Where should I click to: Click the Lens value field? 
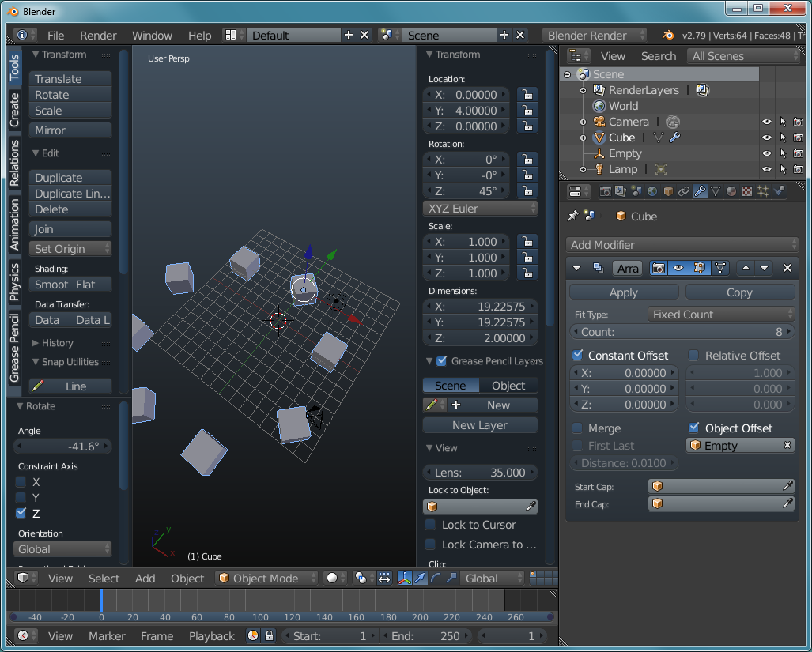pyautogui.click(x=481, y=473)
